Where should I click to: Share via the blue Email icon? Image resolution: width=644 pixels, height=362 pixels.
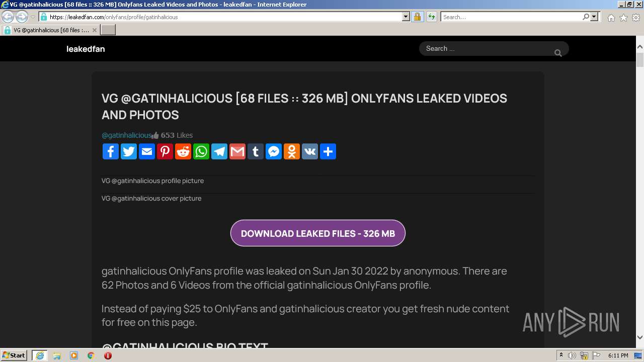tap(147, 151)
